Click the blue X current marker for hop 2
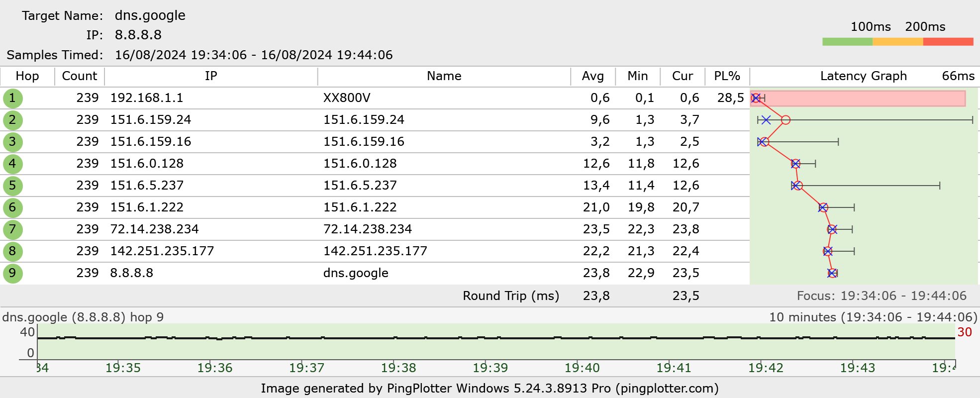980x398 pixels. [x=766, y=120]
